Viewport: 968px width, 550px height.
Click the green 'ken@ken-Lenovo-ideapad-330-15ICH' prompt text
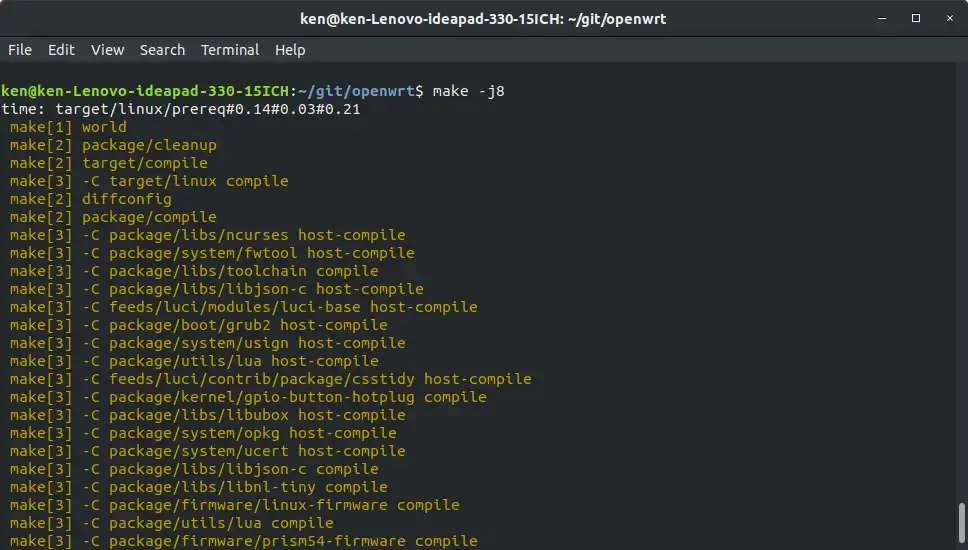click(x=145, y=91)
